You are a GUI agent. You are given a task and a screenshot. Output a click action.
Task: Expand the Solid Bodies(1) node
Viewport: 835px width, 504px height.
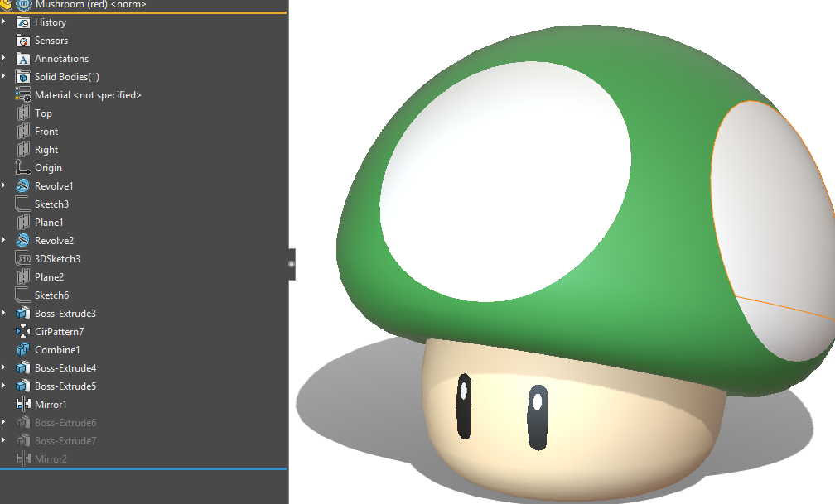click(x=3, y=76)
